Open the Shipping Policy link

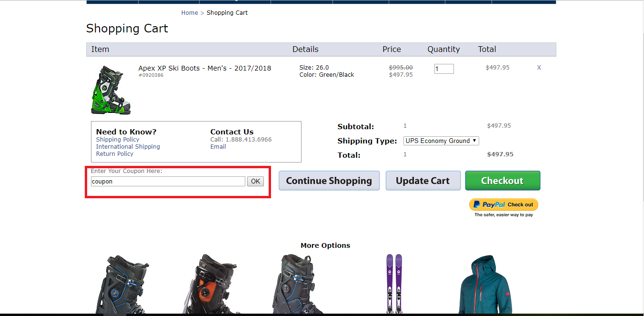tap(118, 140)
